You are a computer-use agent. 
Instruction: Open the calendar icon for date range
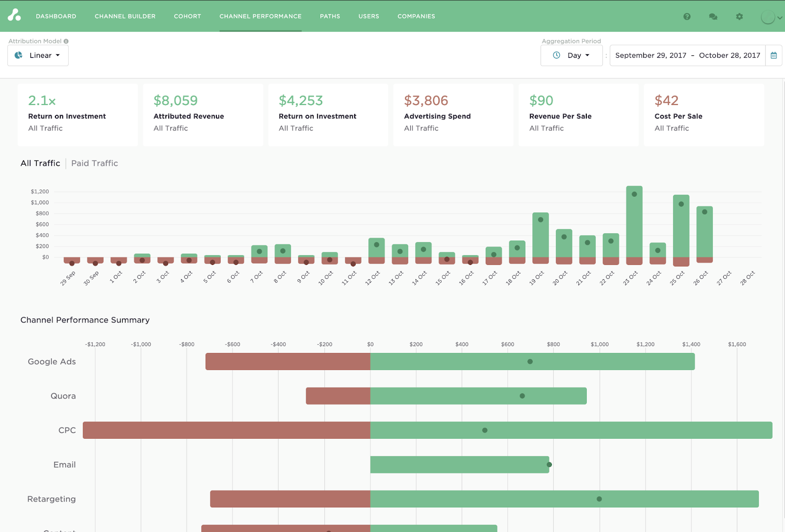tap(774, 55)
